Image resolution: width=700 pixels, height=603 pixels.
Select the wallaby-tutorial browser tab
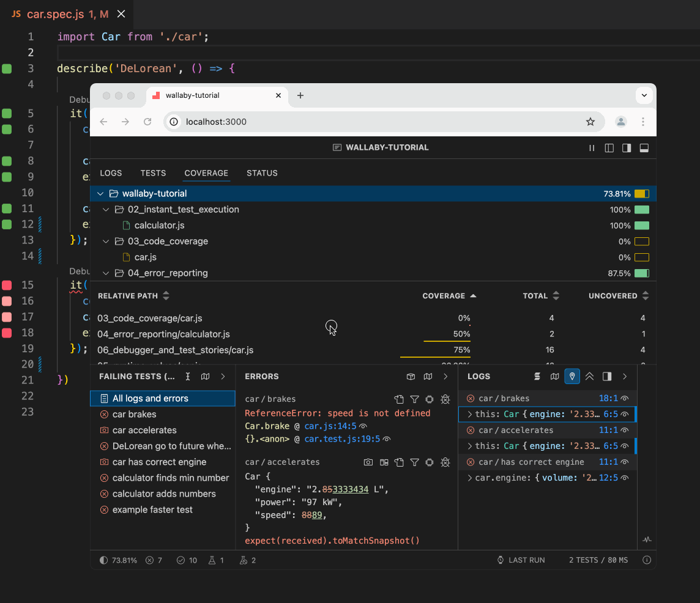pos(217,95)
